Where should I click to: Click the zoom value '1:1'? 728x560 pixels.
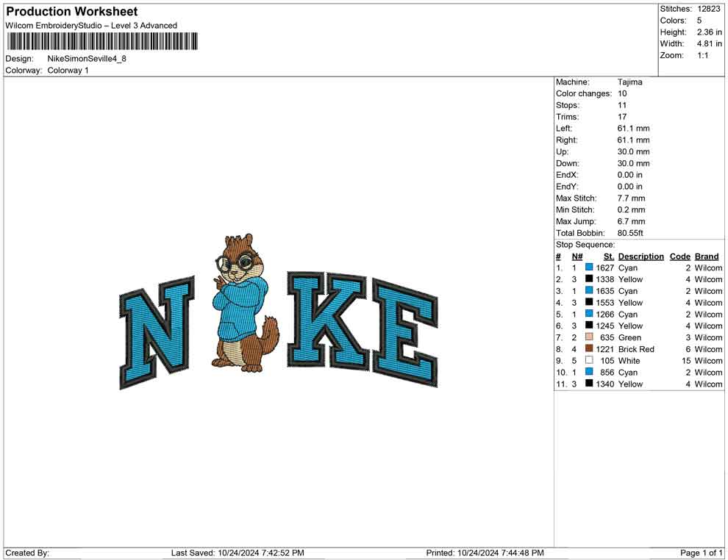click(702, 55)
